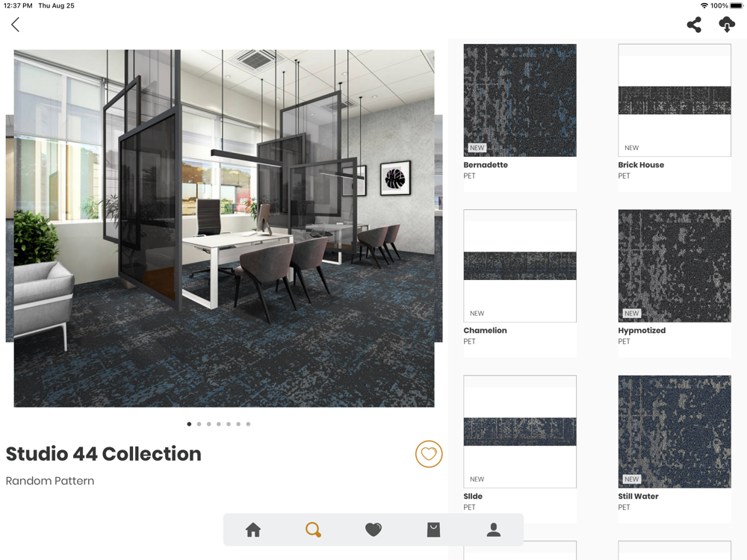Jump to the fifth carousel dot
This screenshot has width=747, height=560.
(229, 424)
